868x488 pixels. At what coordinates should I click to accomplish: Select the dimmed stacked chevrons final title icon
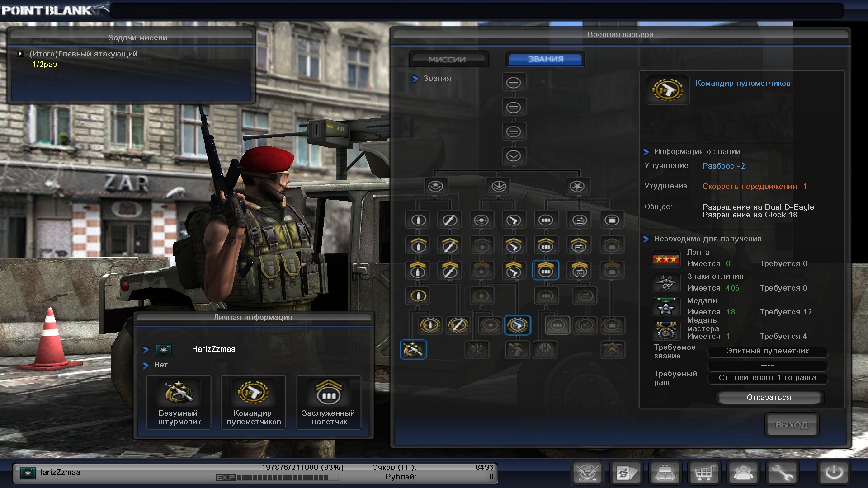click(613, 350)
